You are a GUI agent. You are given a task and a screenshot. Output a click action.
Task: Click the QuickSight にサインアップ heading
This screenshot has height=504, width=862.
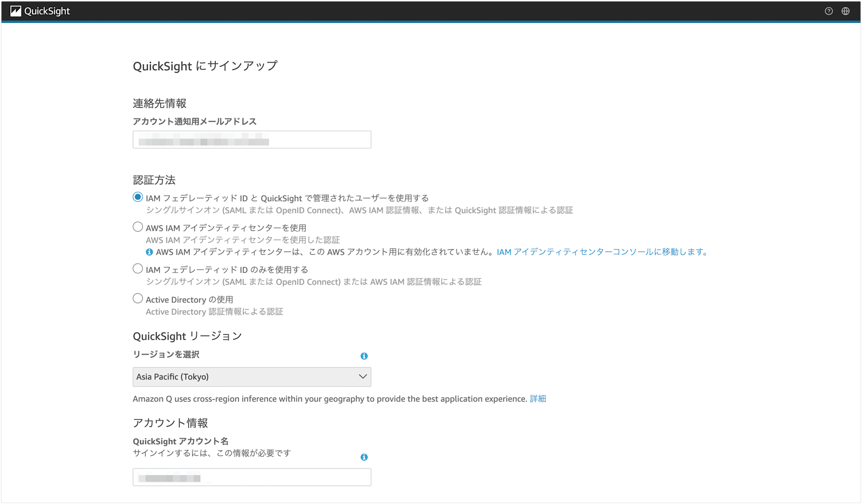[x=205, y=66]
